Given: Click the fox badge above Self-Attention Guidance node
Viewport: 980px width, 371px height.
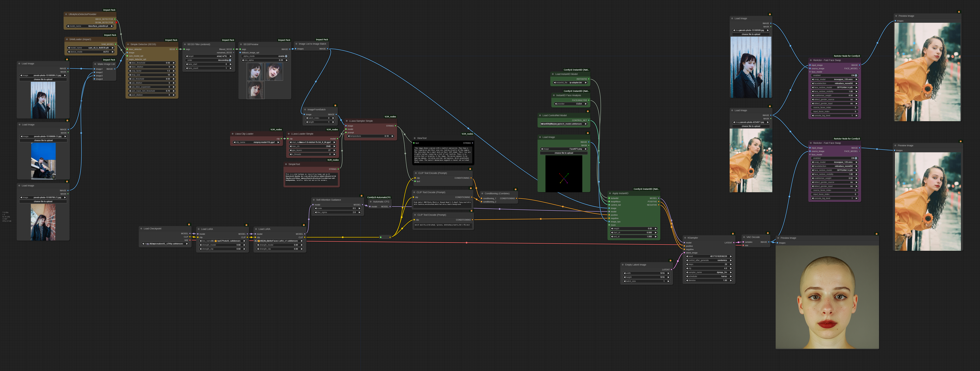Looking at the screenshot, I should 361,196.
